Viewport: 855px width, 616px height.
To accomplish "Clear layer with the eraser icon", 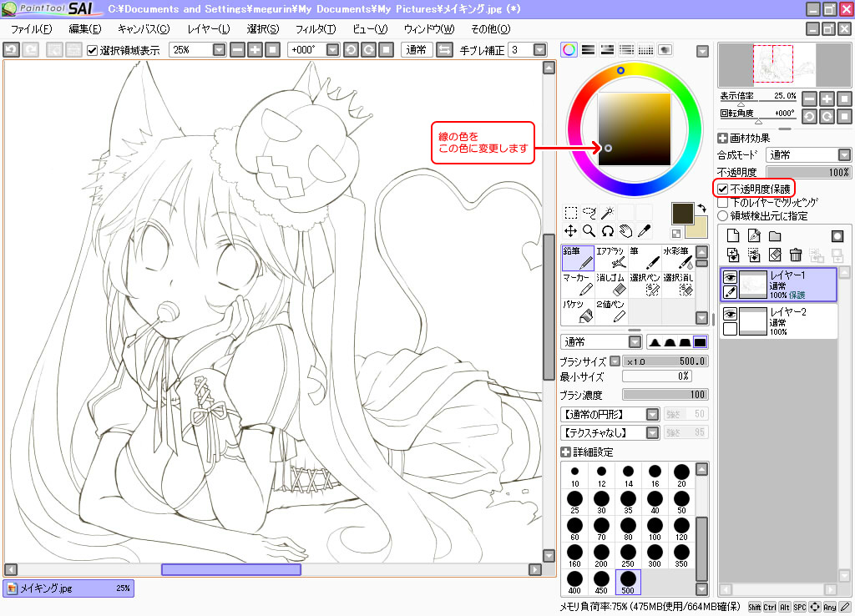I will [x=775, y=255].
